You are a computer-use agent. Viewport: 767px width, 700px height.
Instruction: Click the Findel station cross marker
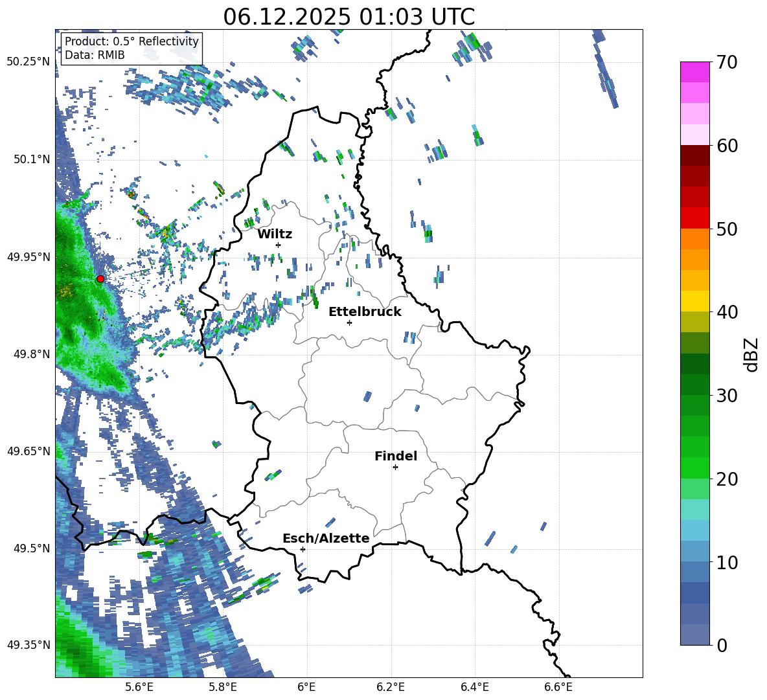(395, 468)
